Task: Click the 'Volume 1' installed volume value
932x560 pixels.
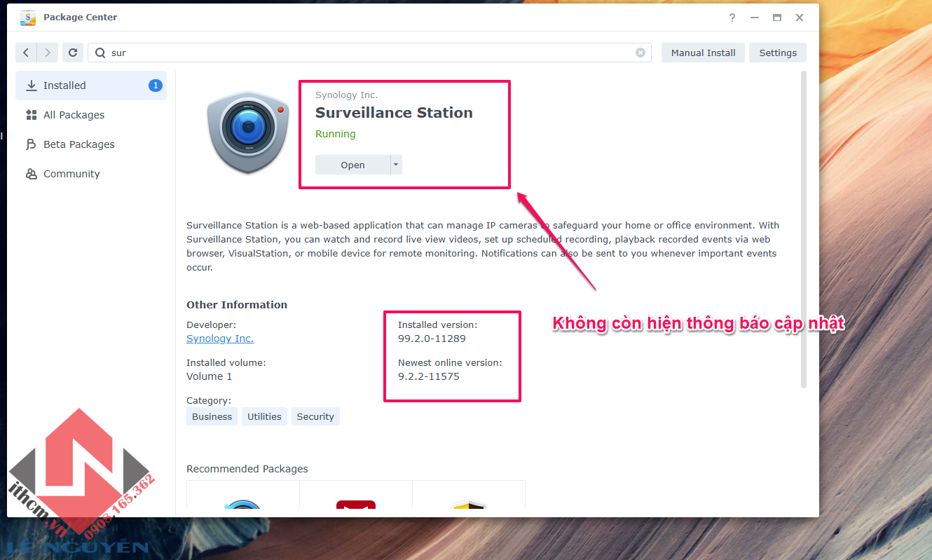Action: coord(210,376)
